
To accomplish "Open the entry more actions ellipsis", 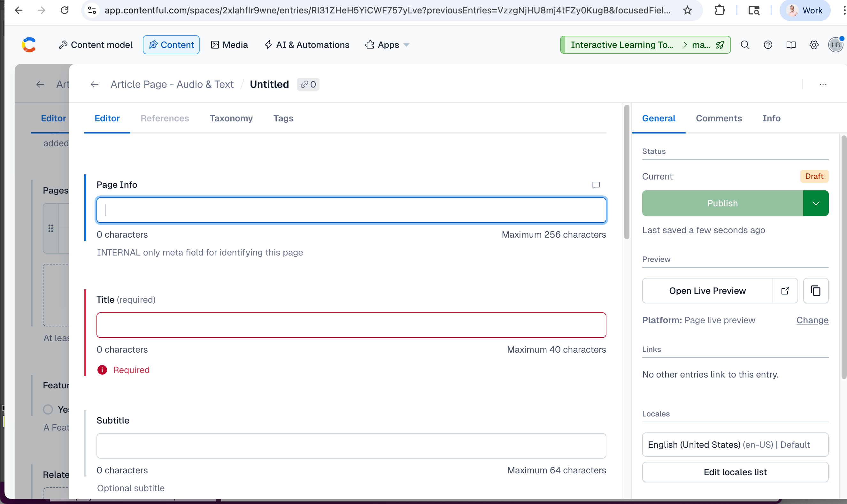I will (822, 84).
